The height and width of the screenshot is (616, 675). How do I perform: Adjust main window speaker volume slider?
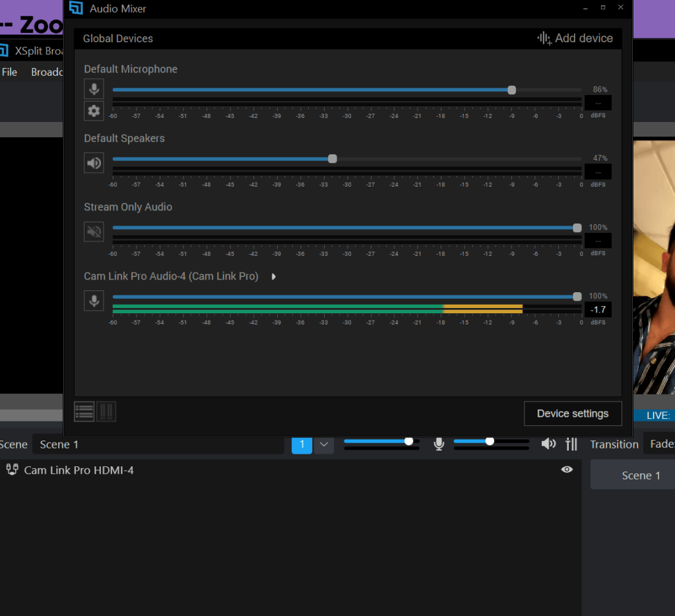click(x=490, y=441)
